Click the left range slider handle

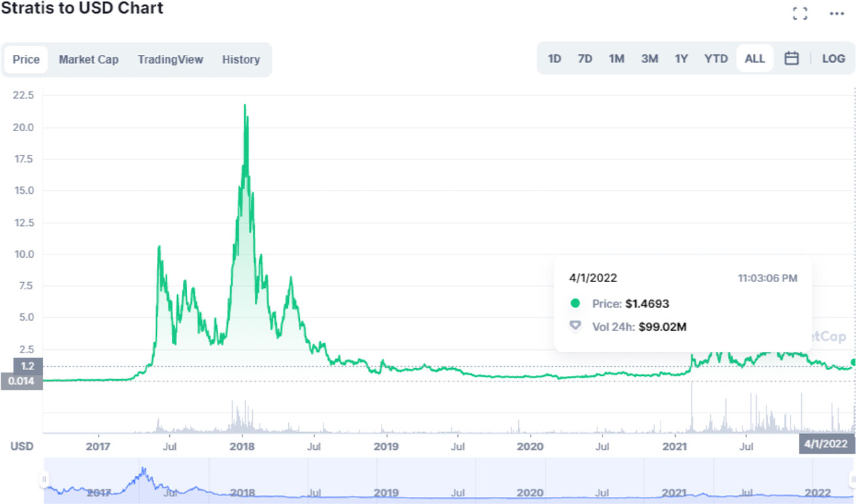(x=44, y=480)
